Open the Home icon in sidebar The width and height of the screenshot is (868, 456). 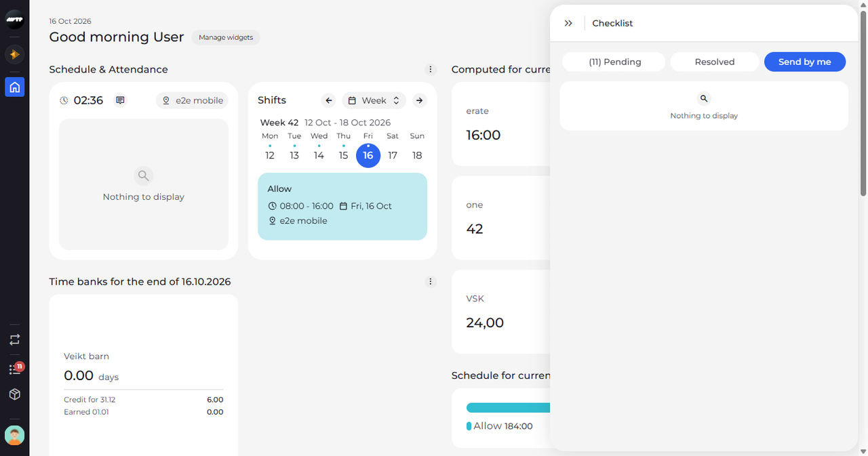coord(15,87)
